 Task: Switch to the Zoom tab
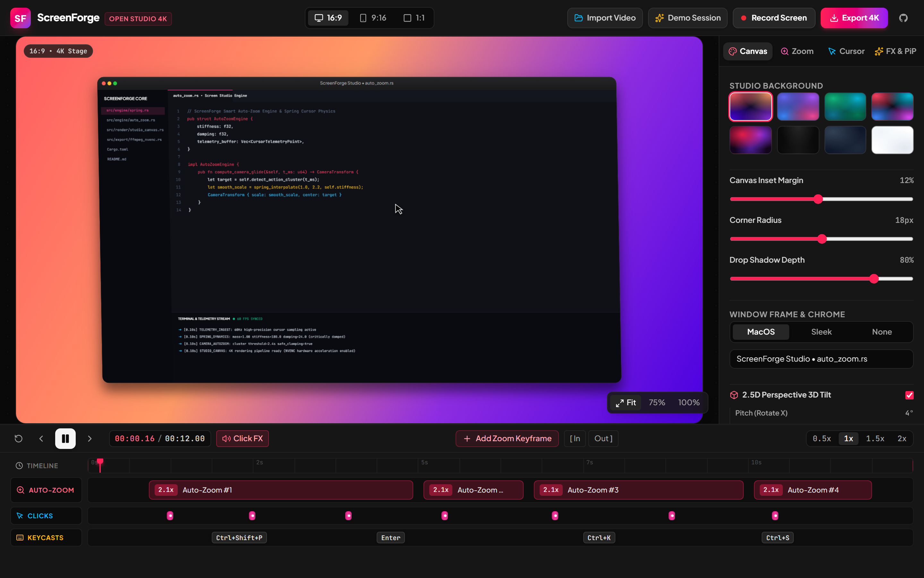pos(797,51)
